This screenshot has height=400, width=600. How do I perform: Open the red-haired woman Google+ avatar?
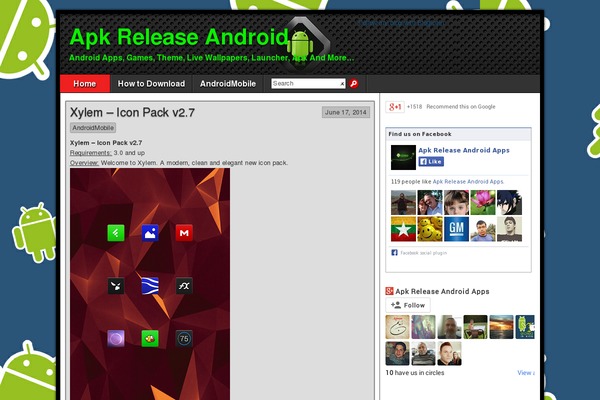coord(449,353)
